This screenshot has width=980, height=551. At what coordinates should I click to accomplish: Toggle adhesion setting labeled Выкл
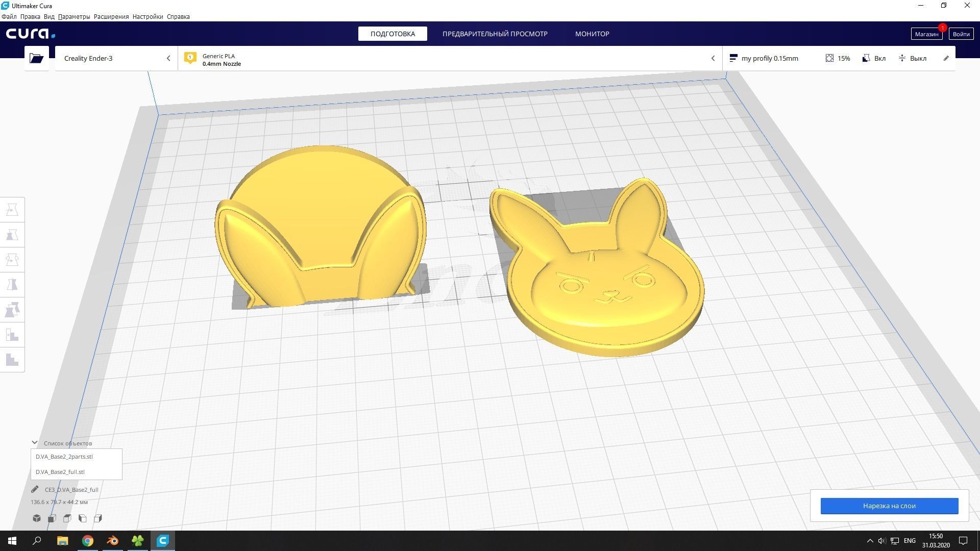click(x=913, y=58)
